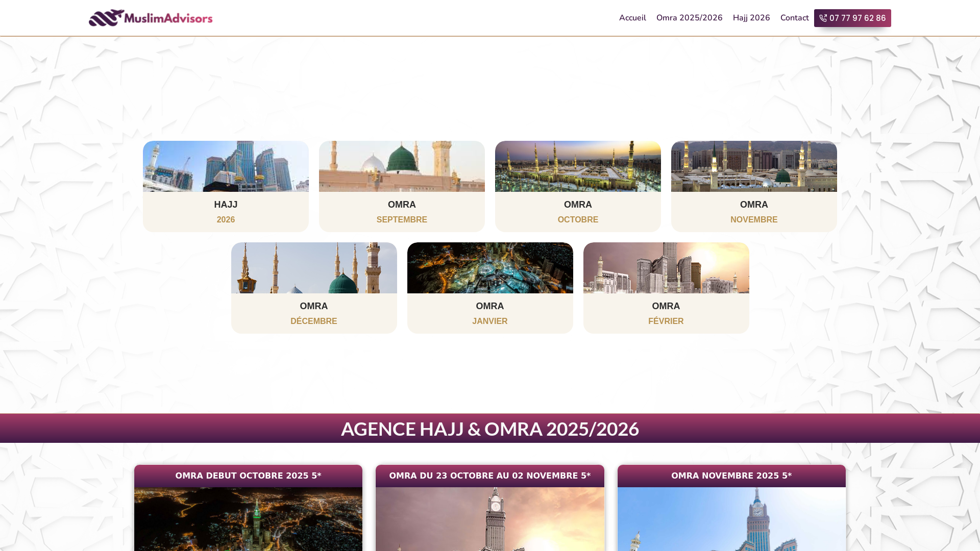
Task: Click the MuslimAdvisors logo
Action: pos(151,17)
